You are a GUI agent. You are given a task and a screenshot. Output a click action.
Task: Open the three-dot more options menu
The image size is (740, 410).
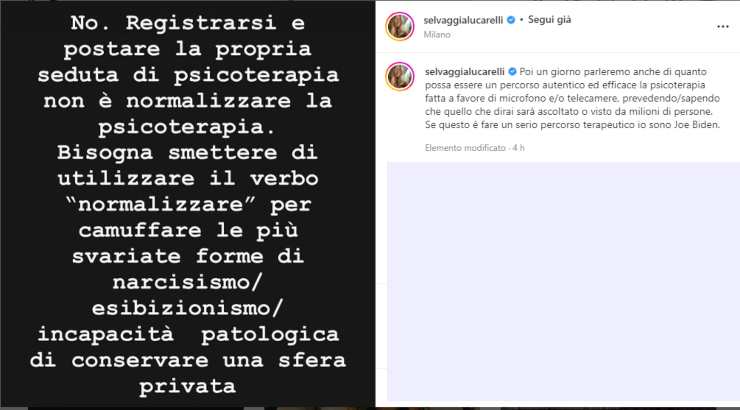(723, 27)
